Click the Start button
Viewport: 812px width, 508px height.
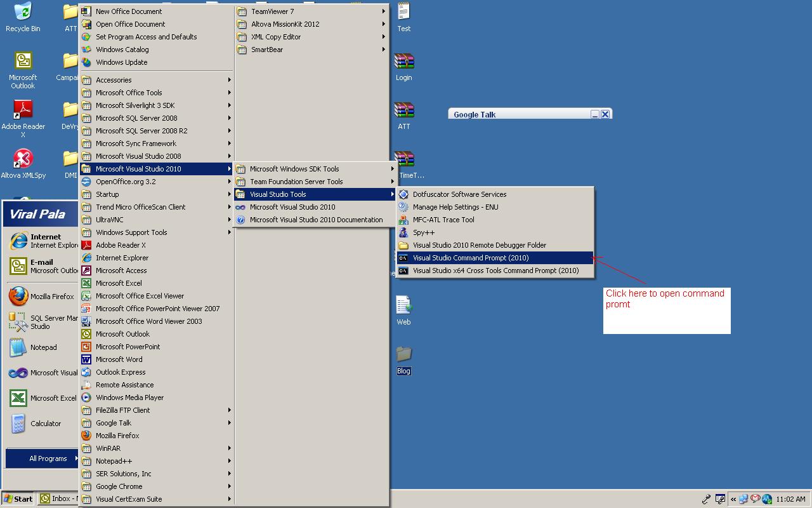18,499
